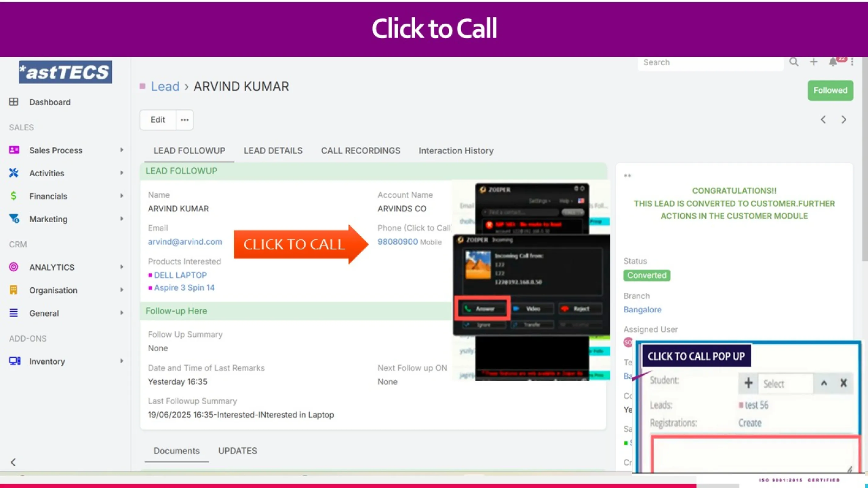Open the Inventory add-on icon
The width and height of the screenshot is (868, 488).
(14, 361)
